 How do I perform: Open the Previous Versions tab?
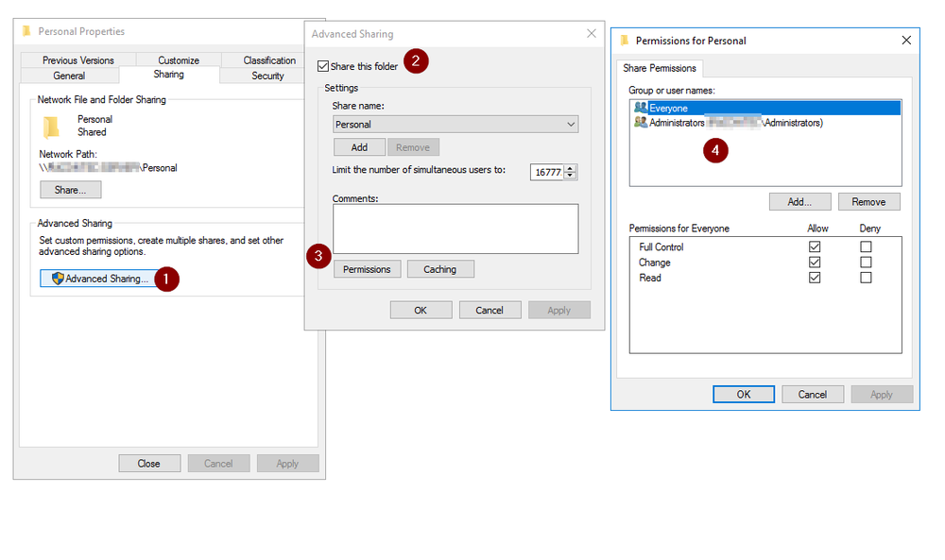point(78,60)
